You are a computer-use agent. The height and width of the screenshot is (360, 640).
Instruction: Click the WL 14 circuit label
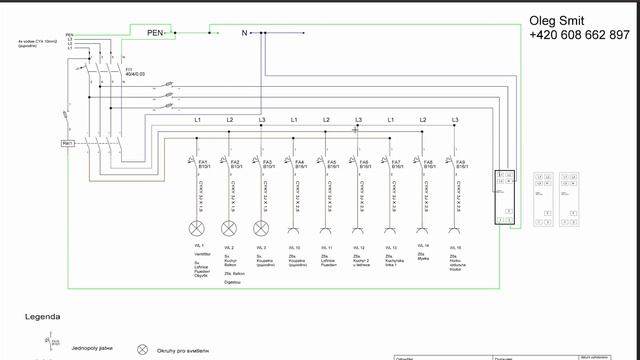tap(423, 246)
